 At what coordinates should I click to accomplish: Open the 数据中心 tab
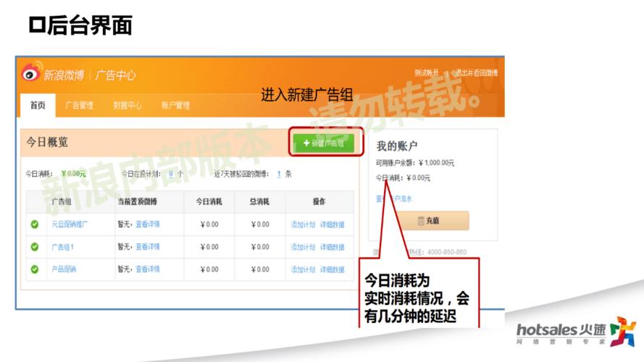pyautogui.click(x=127, y=106)
